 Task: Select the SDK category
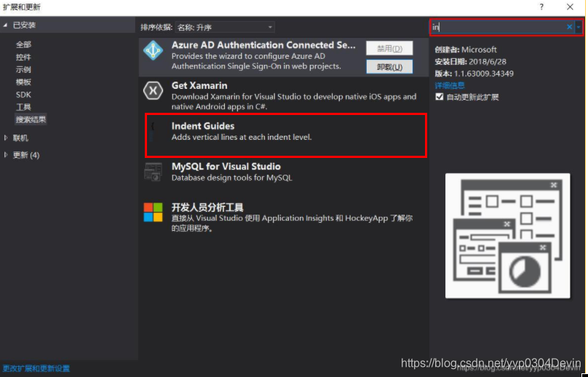click(23, 95)
